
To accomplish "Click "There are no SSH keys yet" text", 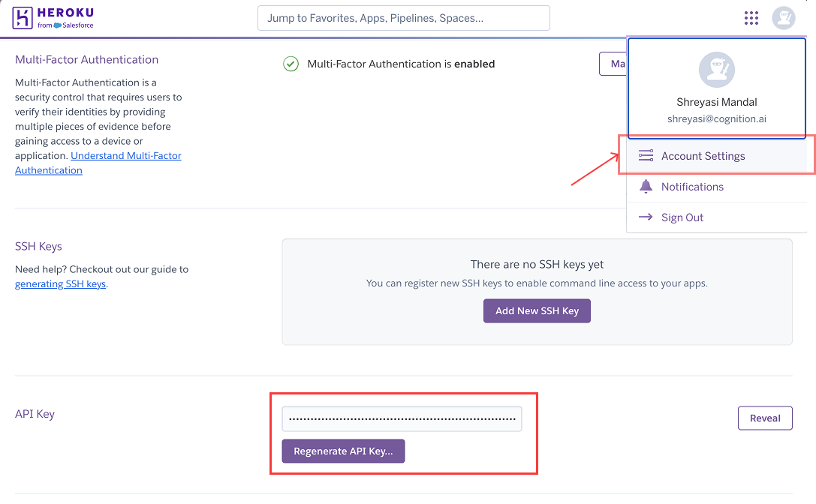I will tap(537, 264).
